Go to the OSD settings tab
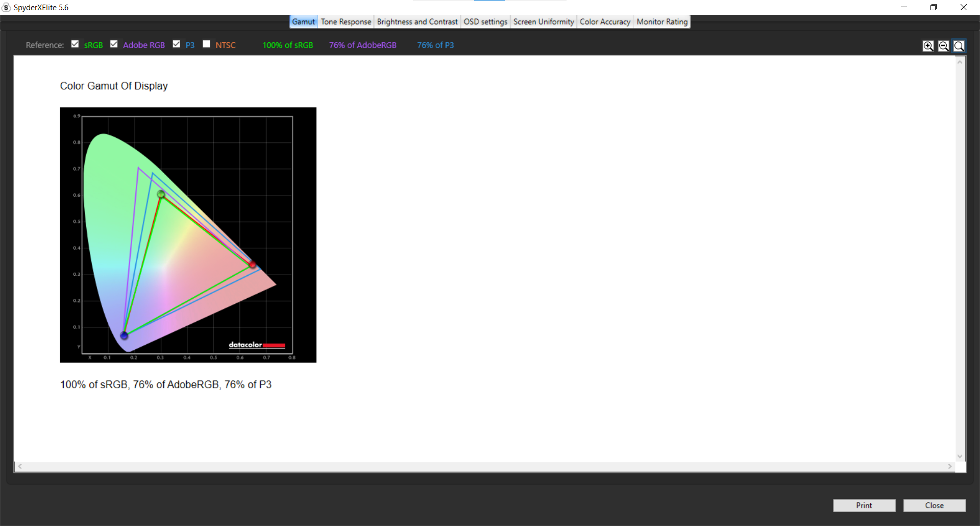 [x=485, y=21]
